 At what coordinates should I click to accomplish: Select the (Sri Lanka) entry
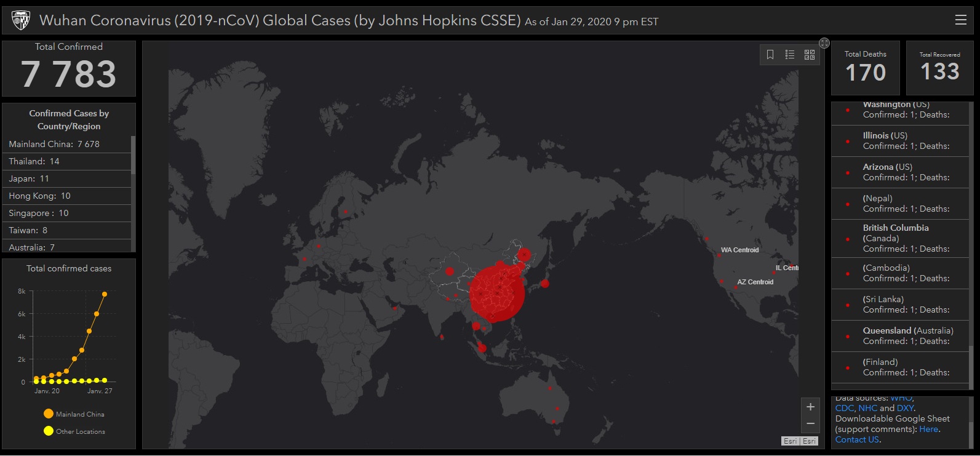coord(900,305)
